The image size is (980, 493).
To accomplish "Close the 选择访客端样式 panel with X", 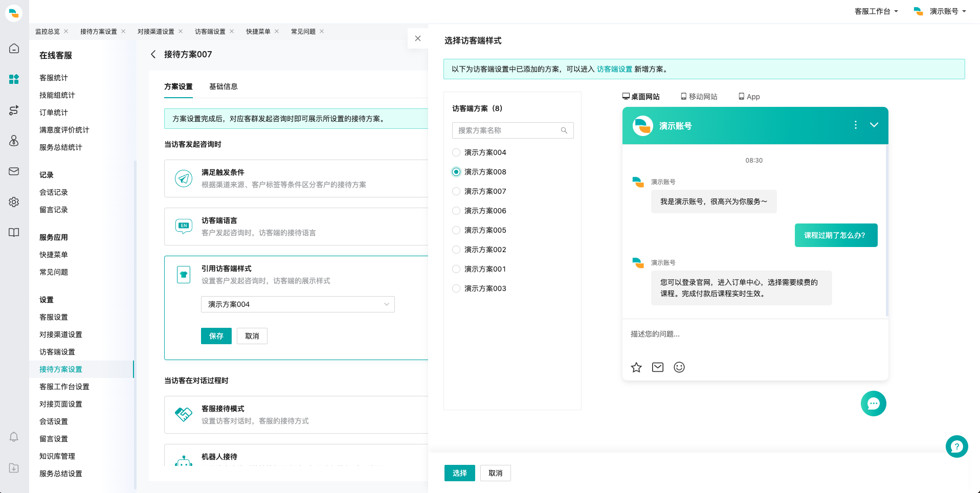I will (418, 38).
